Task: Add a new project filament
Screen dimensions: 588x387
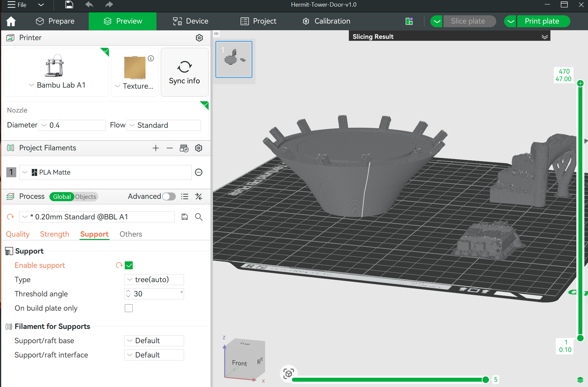Action: coord(156,148)
